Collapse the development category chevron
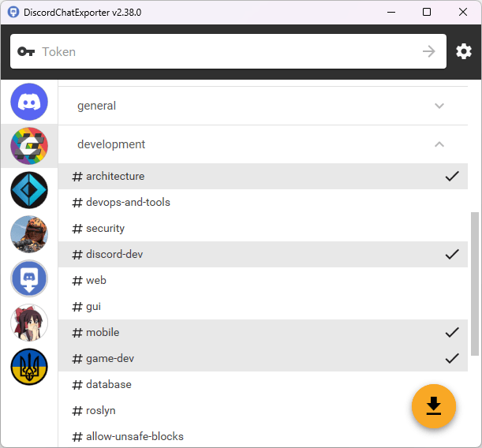 pyautogui.click(x=439, y=144)
